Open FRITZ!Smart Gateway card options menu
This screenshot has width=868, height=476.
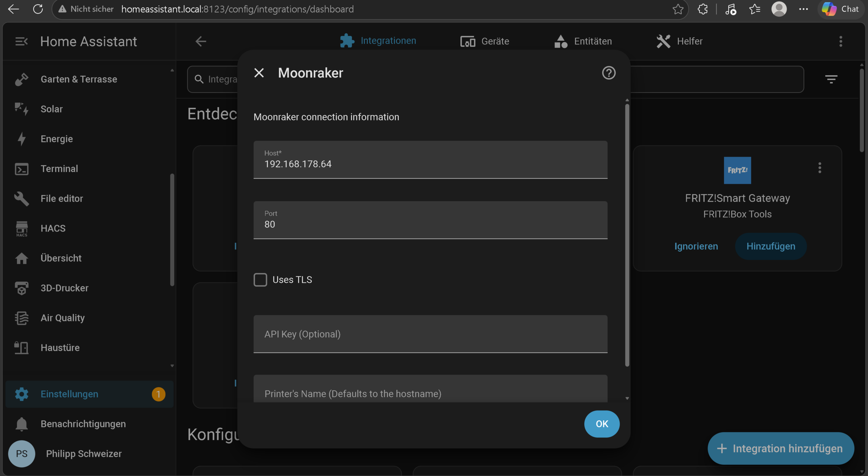coord(820,168)
